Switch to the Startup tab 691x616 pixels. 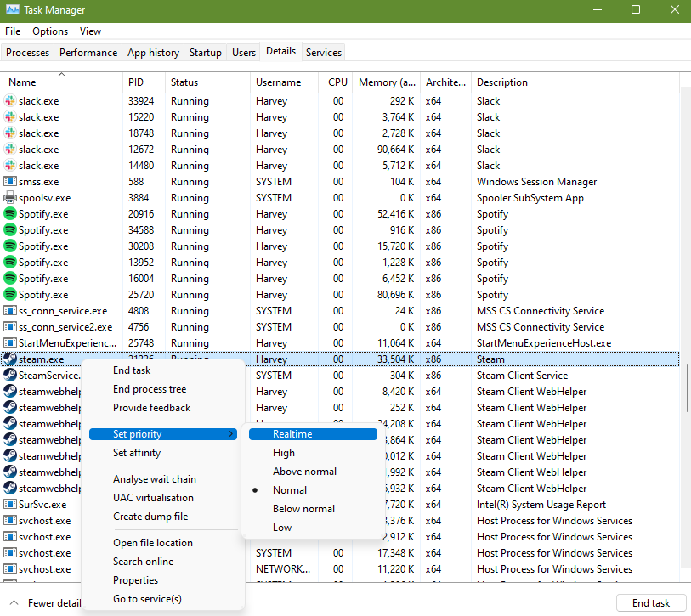pyautogui.click(x=206, y=53)
